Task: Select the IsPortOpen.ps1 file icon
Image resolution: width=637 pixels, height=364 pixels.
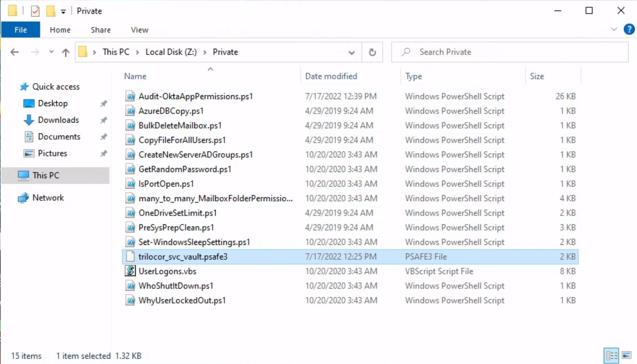Action: point(130,184)
